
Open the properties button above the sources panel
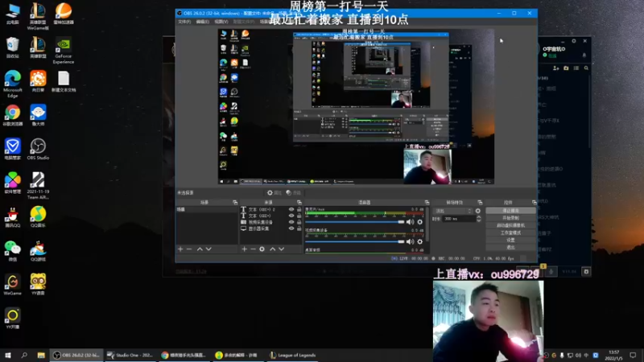[x=274, y=192]
